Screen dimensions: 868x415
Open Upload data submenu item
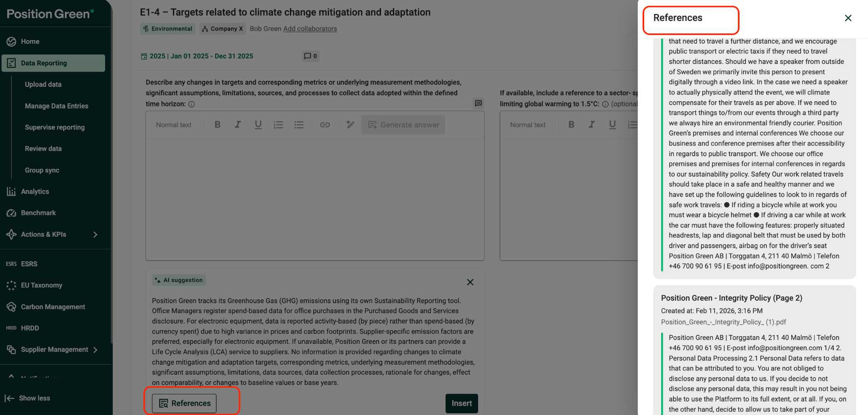(43, 84)
